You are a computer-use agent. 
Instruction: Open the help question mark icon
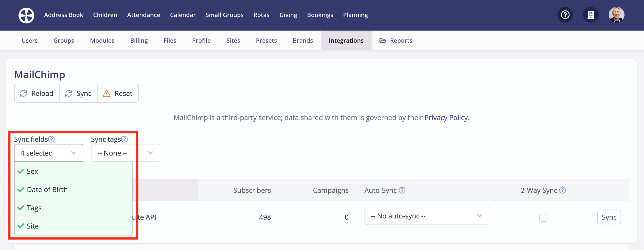coord(565,15)
